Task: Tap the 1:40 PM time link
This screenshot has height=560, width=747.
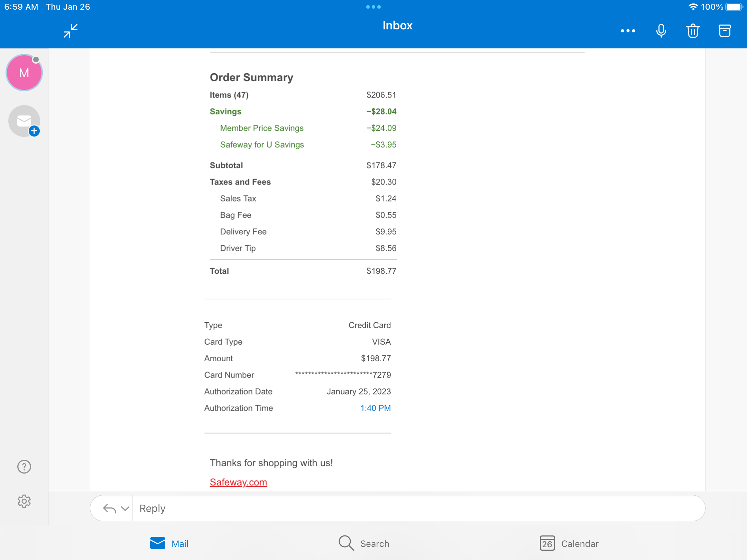Action: (375, 408)
